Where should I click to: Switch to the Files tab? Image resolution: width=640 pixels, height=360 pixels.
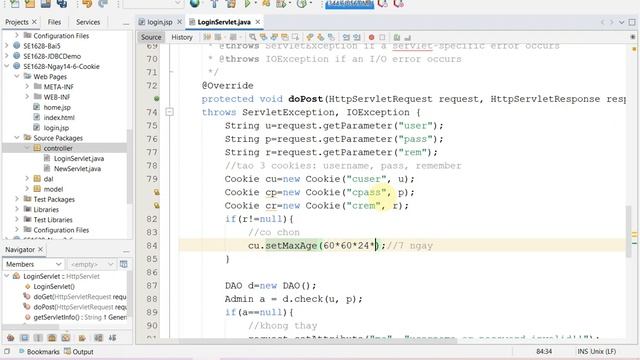pyautogui.click(x=54, y=22)
